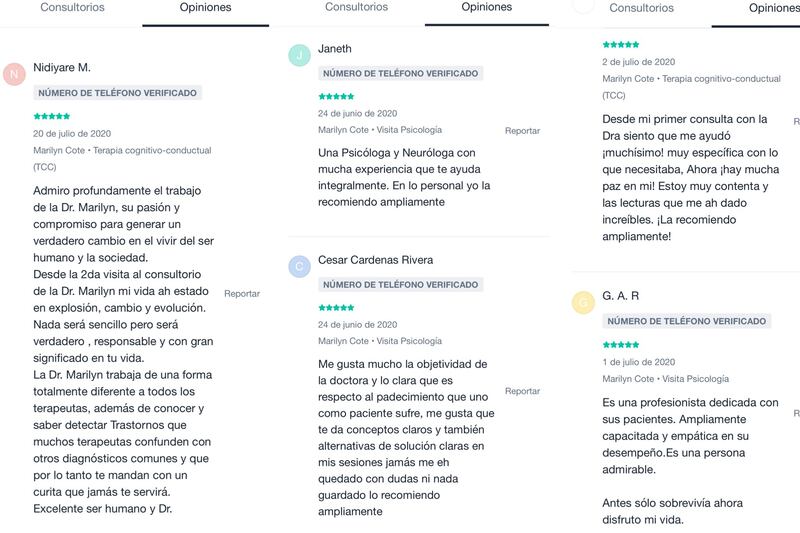
Task: Click the reviewer name Nidiyare M.
Action: (x=62, y=67)
